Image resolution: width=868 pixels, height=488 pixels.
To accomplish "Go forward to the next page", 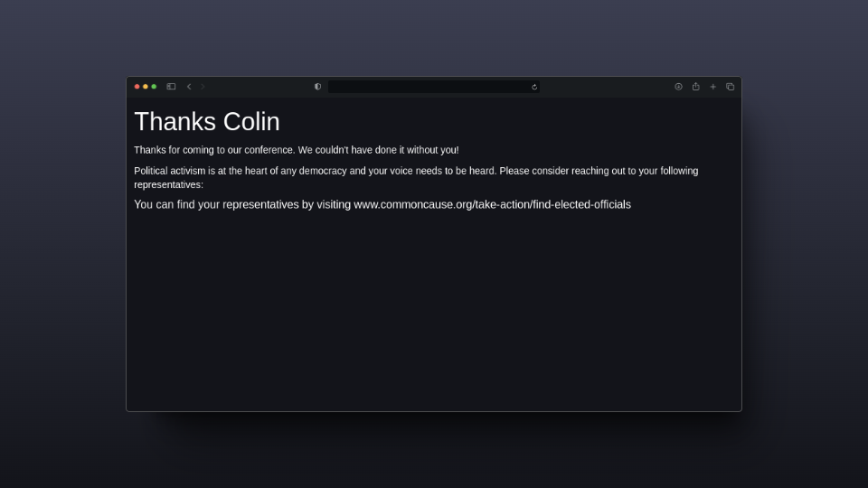I will pyautogui.click(x=203, y=87).
